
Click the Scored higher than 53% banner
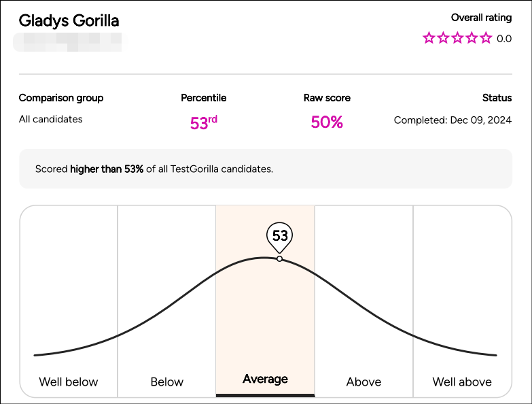tap(266, 169)
